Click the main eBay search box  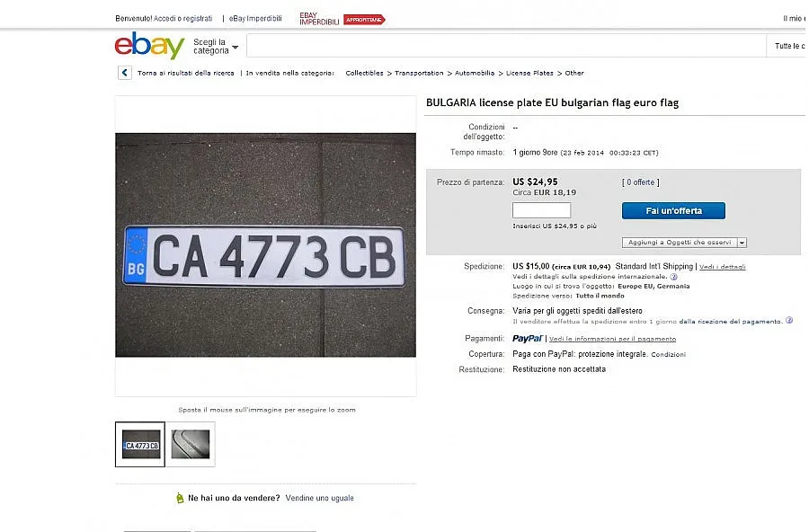point(506,46)
